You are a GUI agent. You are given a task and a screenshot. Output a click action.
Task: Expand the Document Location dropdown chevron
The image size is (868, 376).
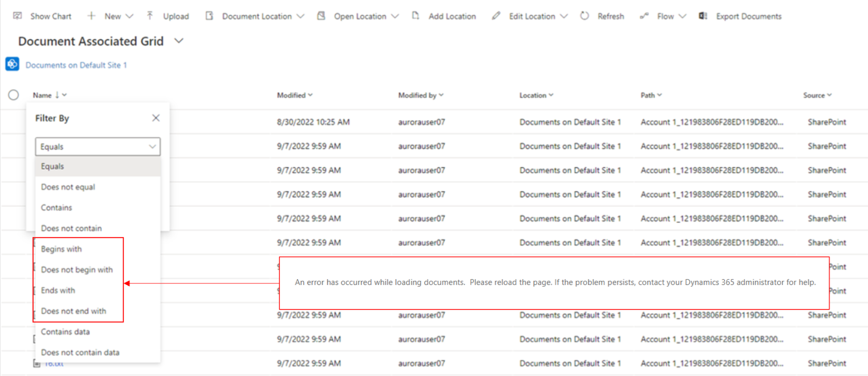pyautogui.click(x=300, y=16)
